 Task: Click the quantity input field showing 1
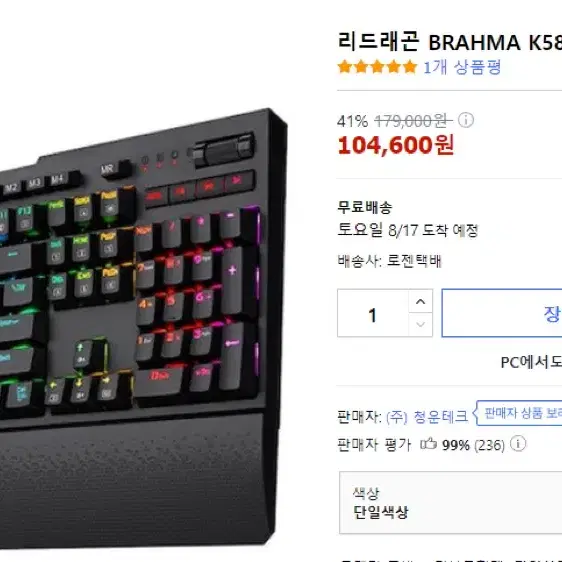pyautogui.click(x=373, y=313)
